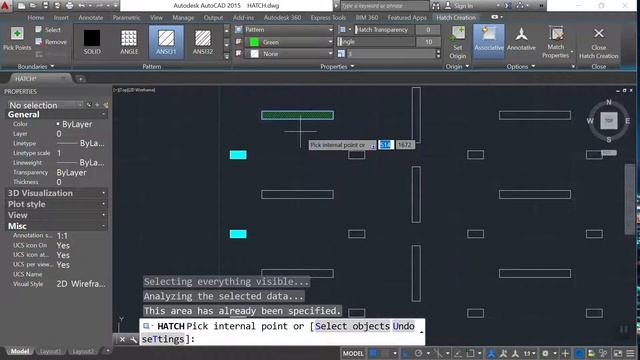The image size is (640, 360).
Task: Click the New file quick access icon
Action: [x=22, y=6]
